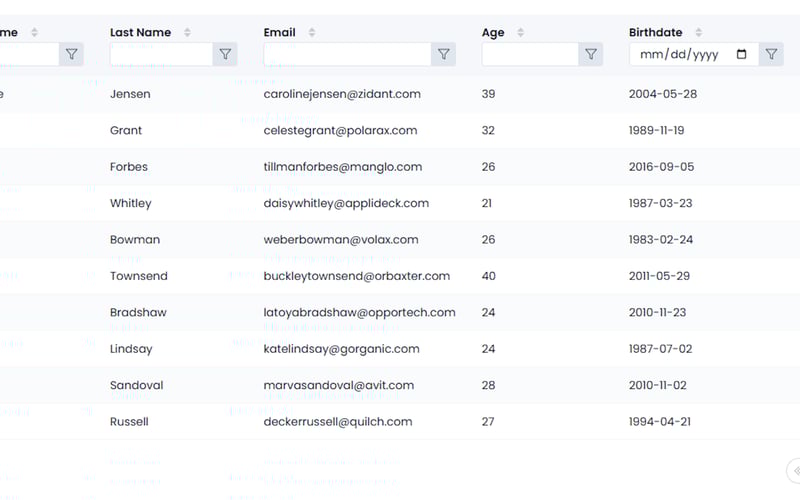This screenshot has width=800, height=500.
Task: Click birthdate 2011-05-29
Action: [659, 276]
